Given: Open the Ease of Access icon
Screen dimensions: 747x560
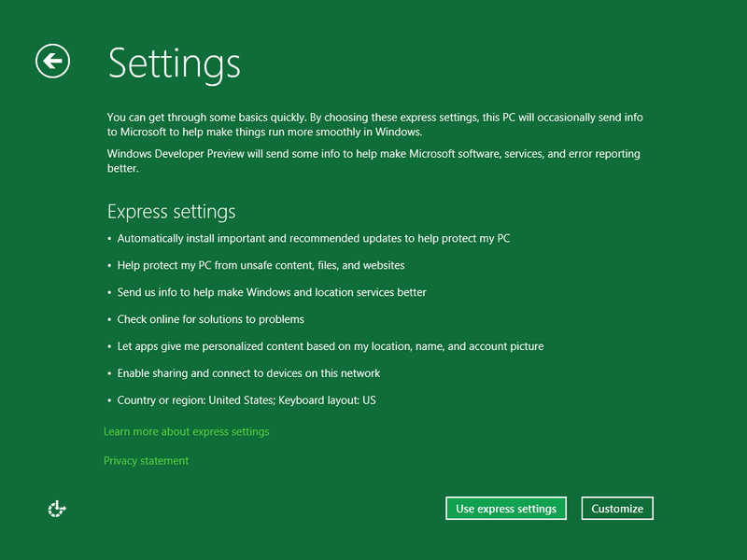Looking at the screenshot, I should [x=57, y=509].
